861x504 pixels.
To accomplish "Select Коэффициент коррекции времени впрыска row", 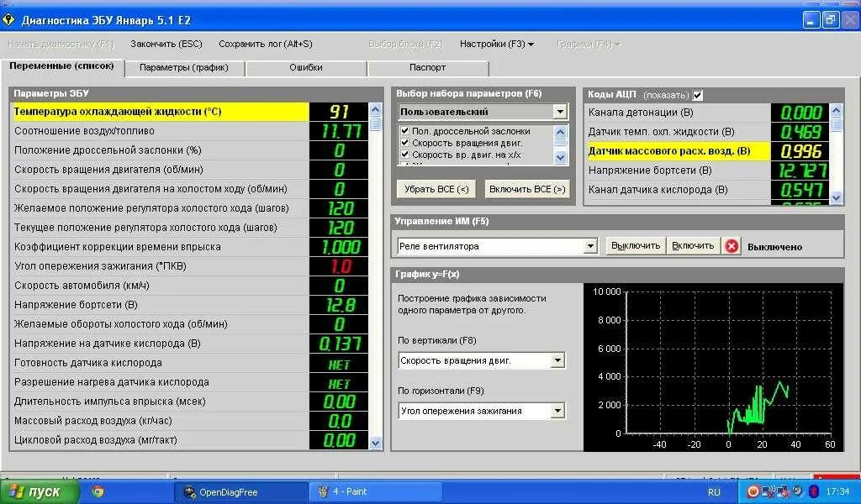I will pyautogui.click(x=189, y=247).
